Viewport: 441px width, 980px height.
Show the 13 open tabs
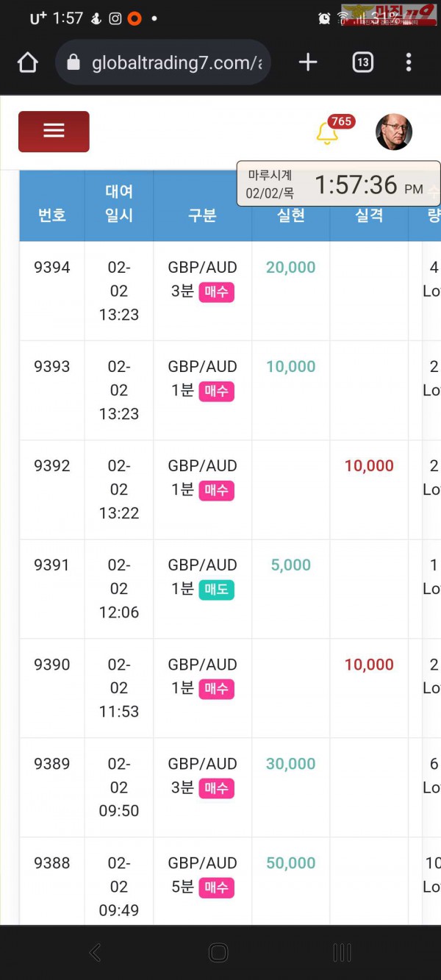pos(362,63)
